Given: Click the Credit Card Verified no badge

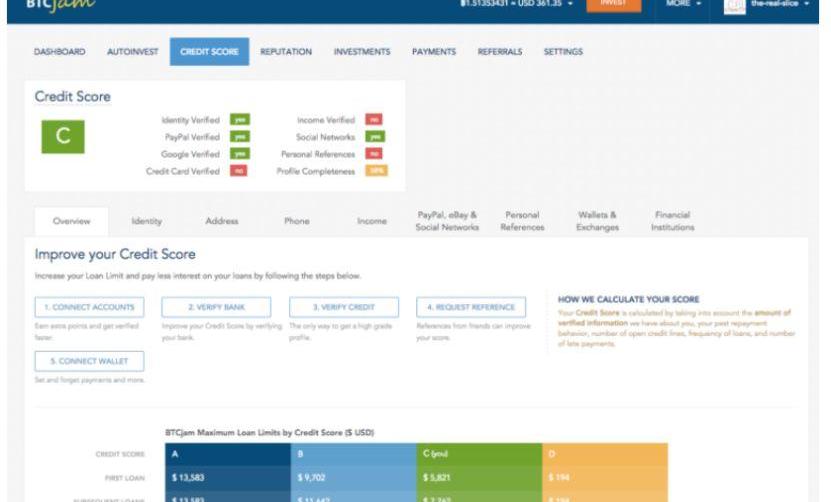Looking at the screenshot, I should coord(239,171).
